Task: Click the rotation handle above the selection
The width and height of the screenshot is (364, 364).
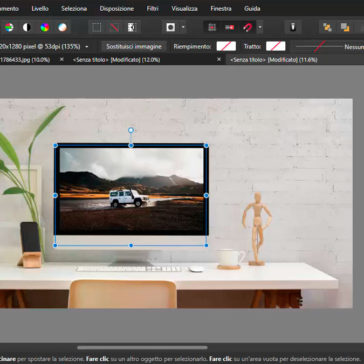Action: (131, 130)
